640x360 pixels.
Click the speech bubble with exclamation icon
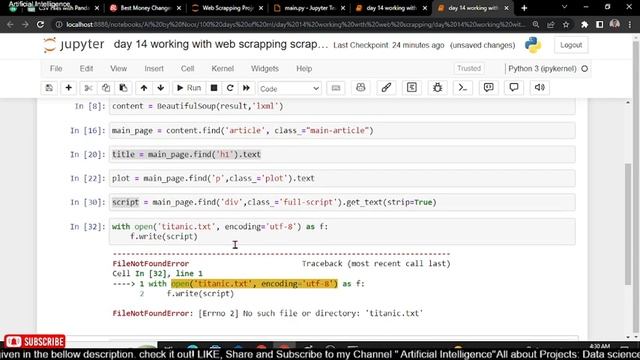pyautogui.click(x=489, y=87)
